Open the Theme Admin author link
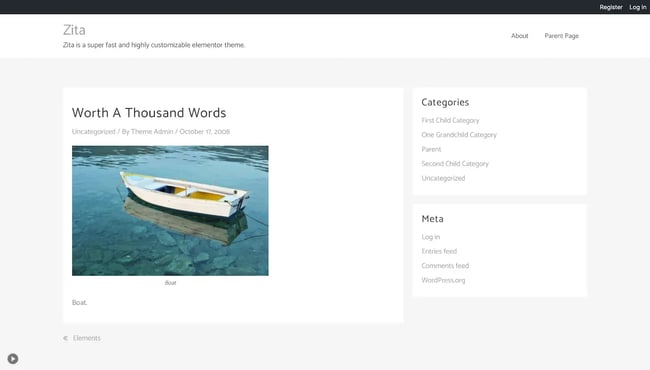Viewport: 650px width, 370px height. click(152, 131)
